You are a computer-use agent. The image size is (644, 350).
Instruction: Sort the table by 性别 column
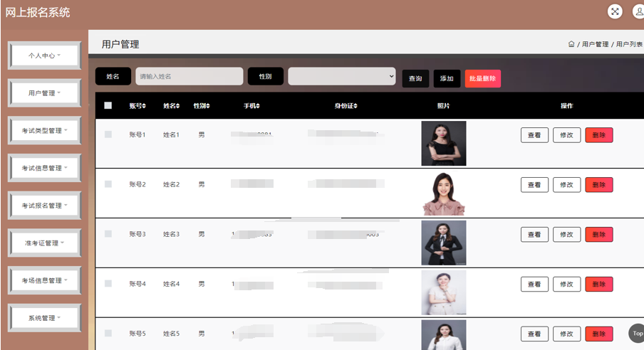pyautogui.click(x=202, y=106)
